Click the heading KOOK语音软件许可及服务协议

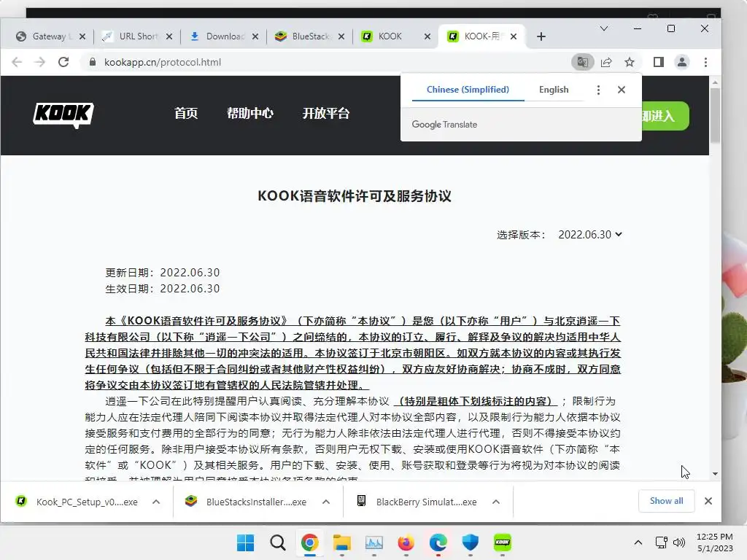click(355, 196)
